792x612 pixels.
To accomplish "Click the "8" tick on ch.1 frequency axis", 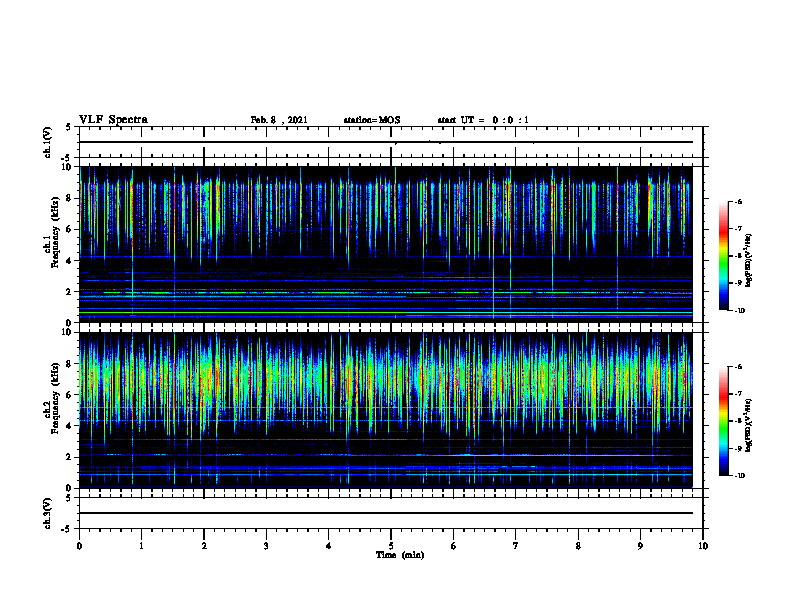I will (70, 198).
